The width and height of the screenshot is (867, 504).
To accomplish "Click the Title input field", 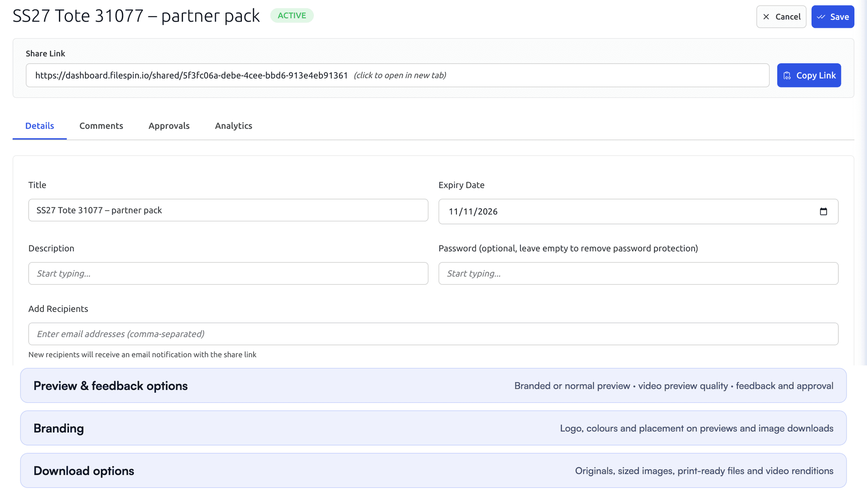I will [228, 210].
